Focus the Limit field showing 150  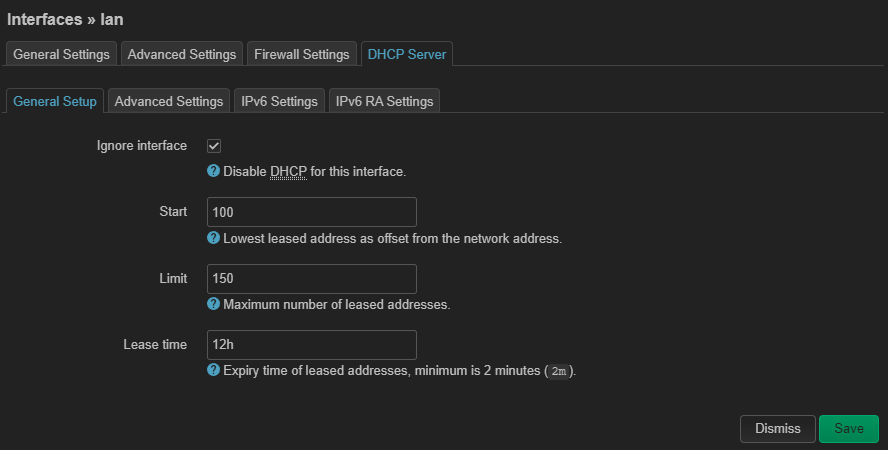pos(311,278)
